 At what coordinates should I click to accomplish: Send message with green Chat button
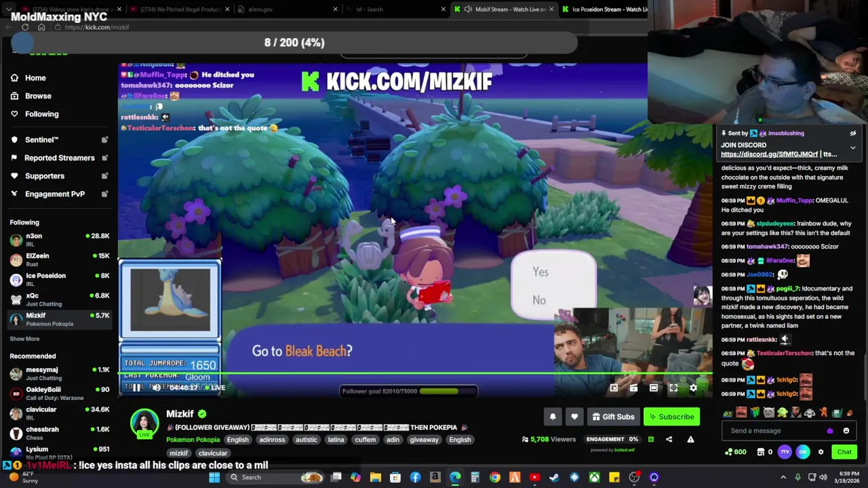click(844, 452)
